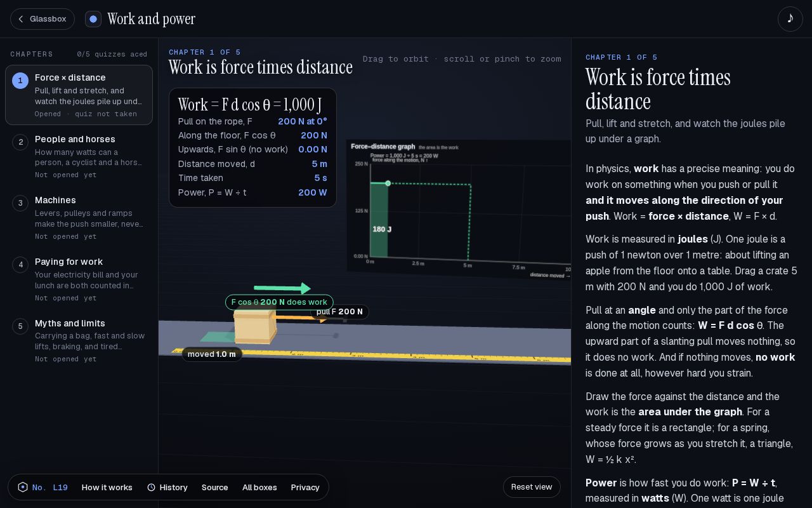
Task: Select chapter number 1 circle badge
Action: (x=20, y=81)
